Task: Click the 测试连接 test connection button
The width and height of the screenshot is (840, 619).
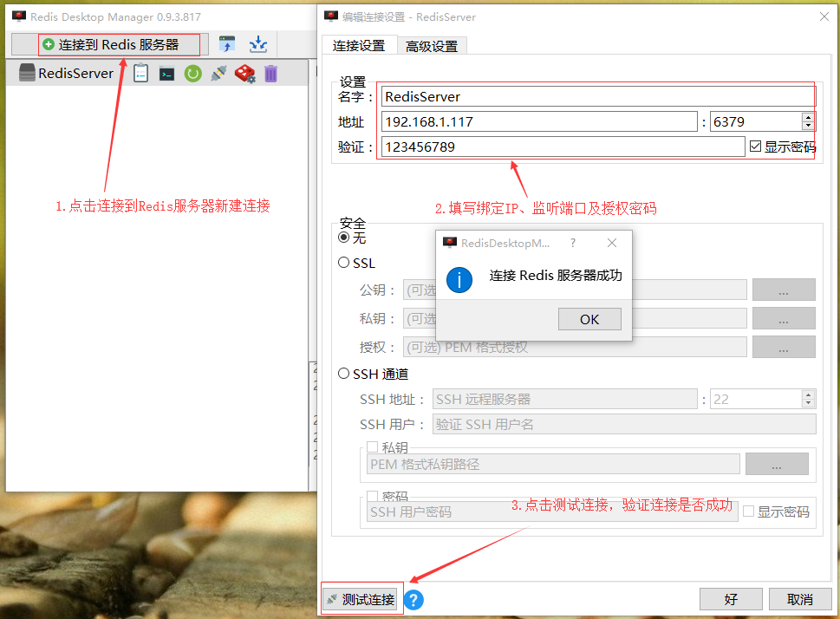Action: [x=361, y=599]
